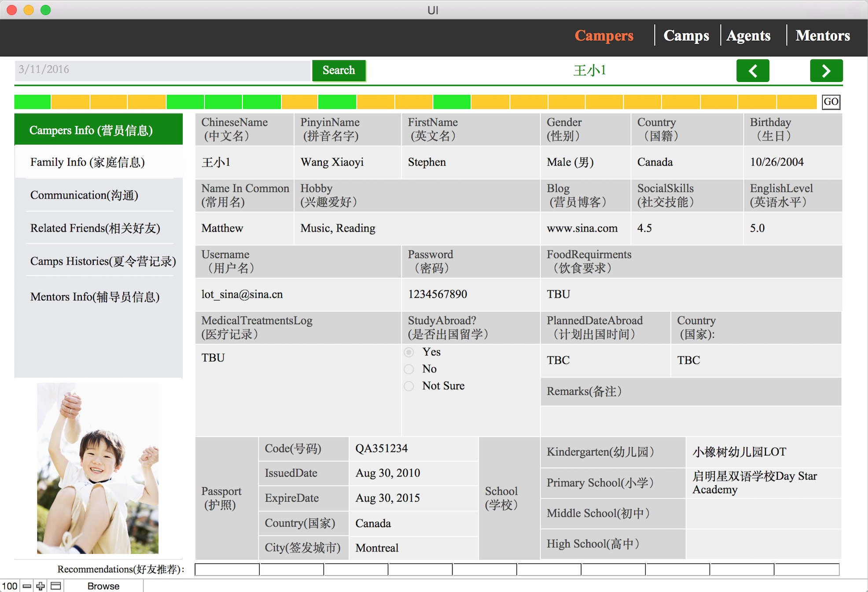Go to next camper with right arrow
Image resolution: width=868 pixels, height=592 pixels.
(x=826, y=70)
